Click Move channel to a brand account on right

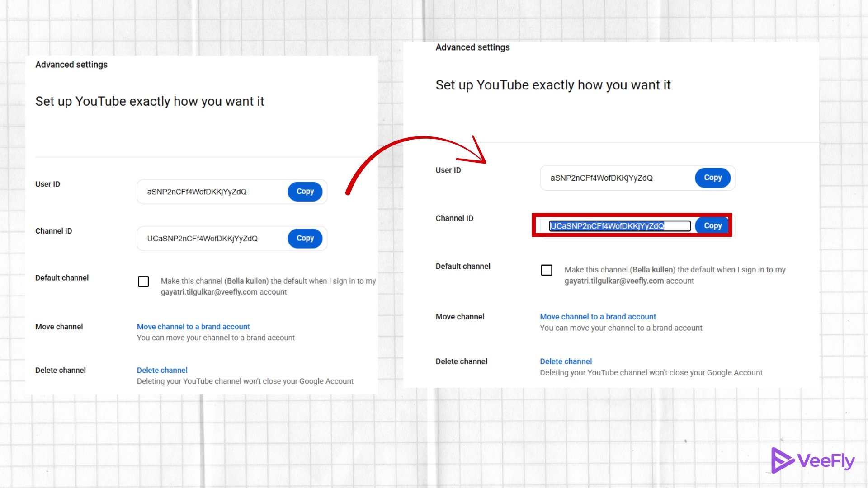tap(598, 316)
